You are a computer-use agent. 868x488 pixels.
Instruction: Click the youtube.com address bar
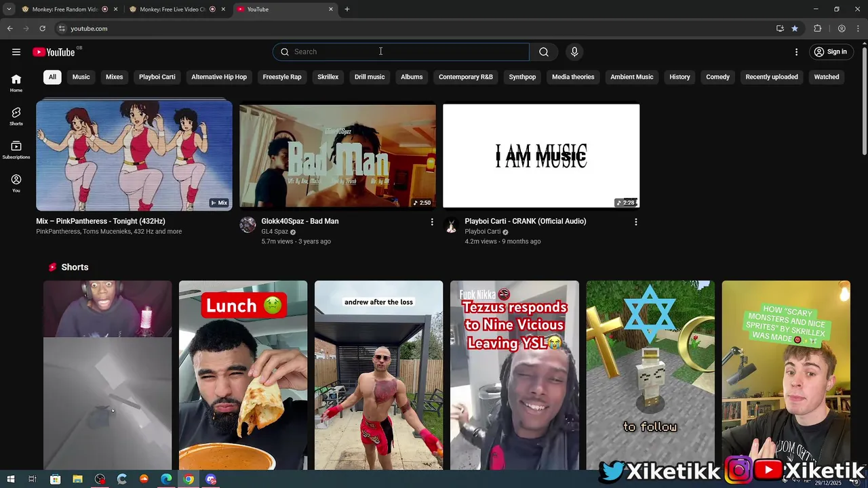click(414, 28)
